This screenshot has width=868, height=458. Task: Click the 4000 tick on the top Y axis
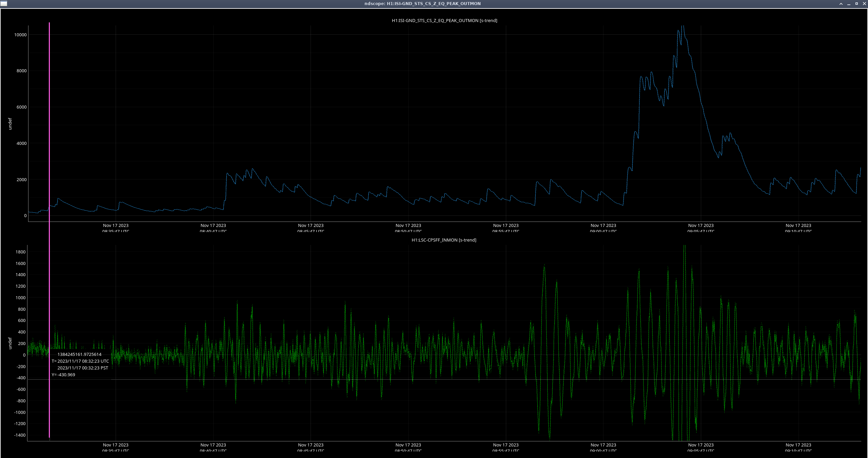coord(22,143)
